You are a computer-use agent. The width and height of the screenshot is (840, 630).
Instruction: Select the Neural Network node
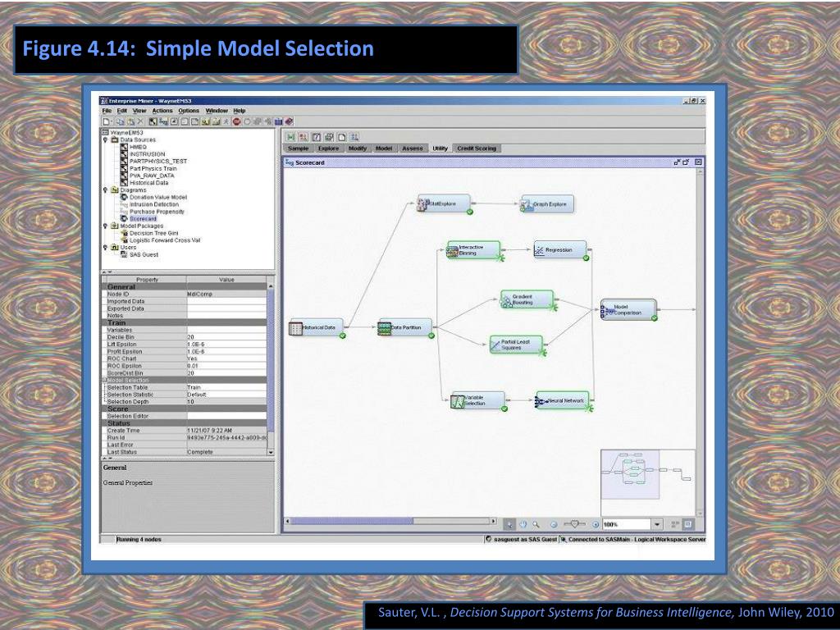pos(563,400)
